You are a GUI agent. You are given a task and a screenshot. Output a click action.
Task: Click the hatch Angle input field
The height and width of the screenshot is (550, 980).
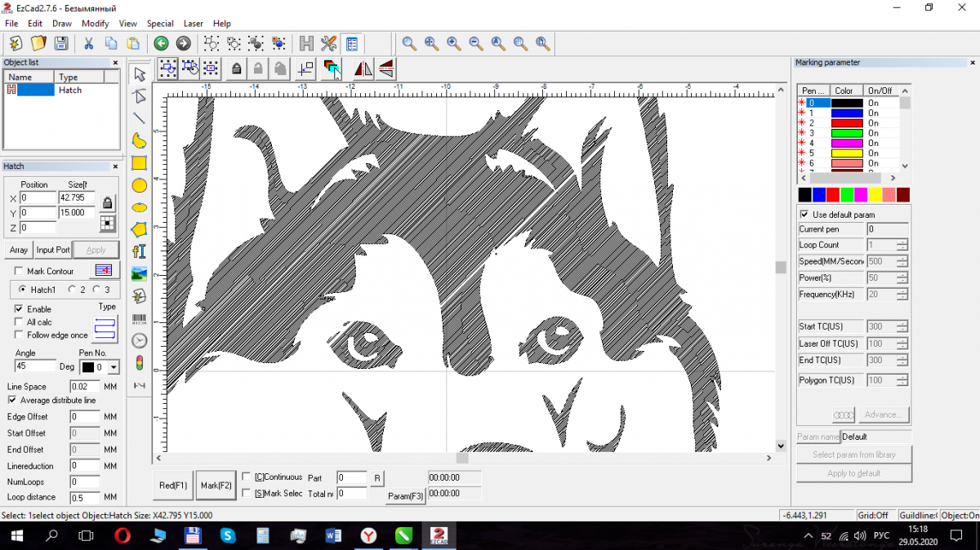click(35, 366)
